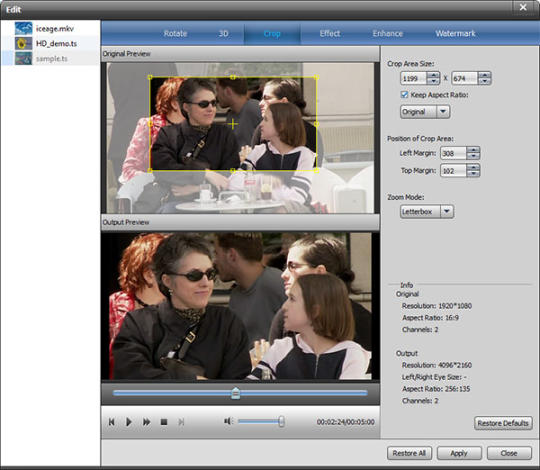Increase Top Margin value

[474, 167]
